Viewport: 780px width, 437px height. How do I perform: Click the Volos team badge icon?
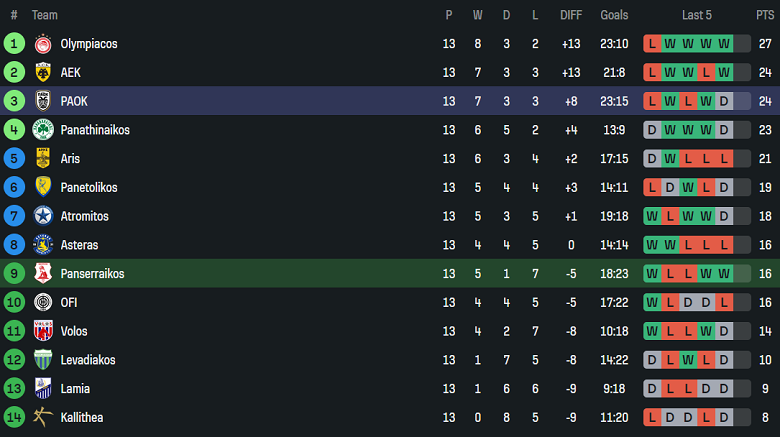click(43, 331)
